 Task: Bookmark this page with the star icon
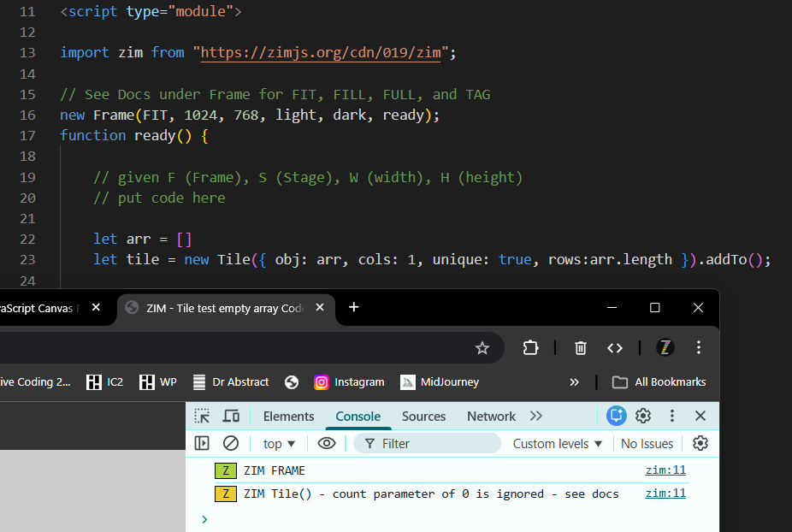pyautogui.click(x=482, y=348)
